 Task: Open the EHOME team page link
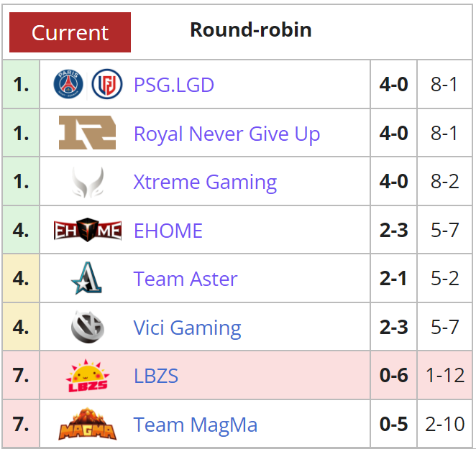coord(168,231)
